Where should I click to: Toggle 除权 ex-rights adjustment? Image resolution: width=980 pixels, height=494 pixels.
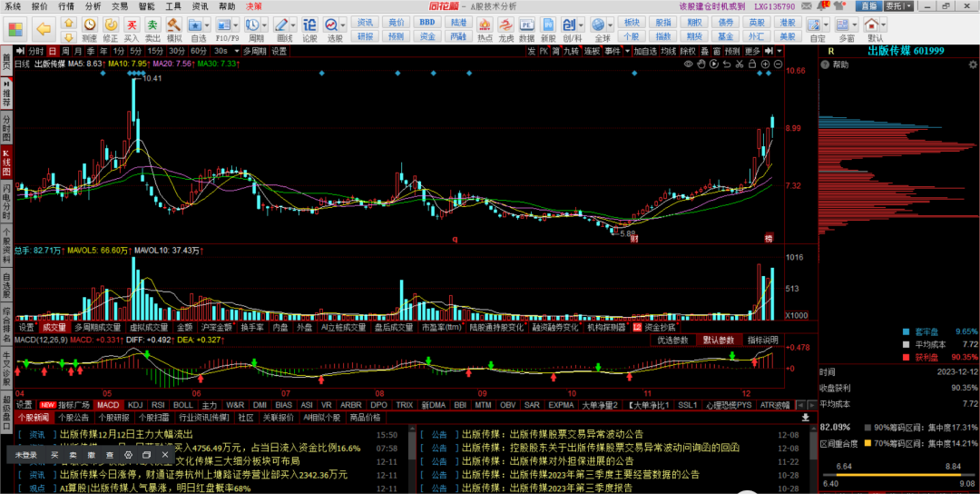click(688, 51)
